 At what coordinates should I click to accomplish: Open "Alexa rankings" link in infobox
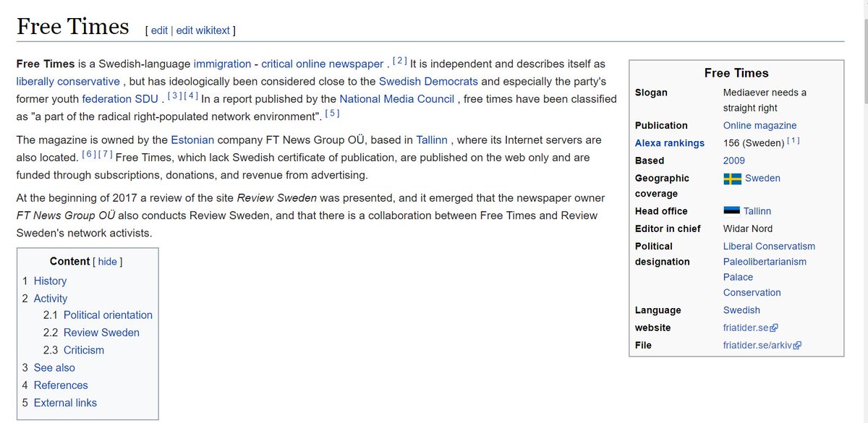[670, 143]
